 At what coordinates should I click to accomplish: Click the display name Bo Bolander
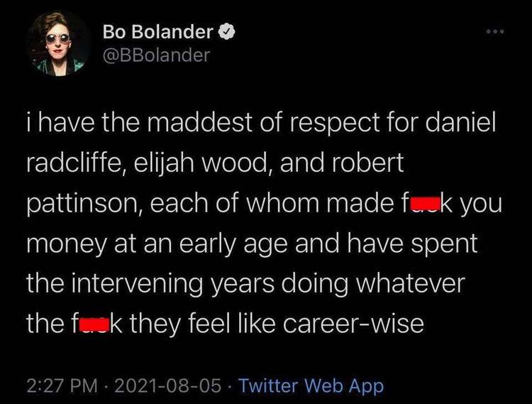(x=157, y=31)
